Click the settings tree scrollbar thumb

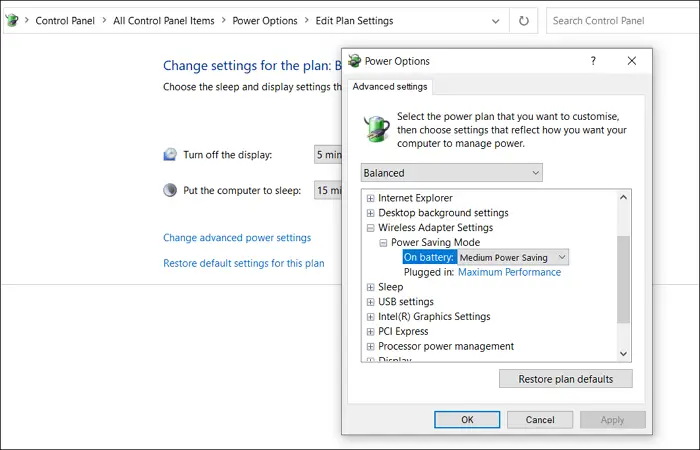[623, 279]
